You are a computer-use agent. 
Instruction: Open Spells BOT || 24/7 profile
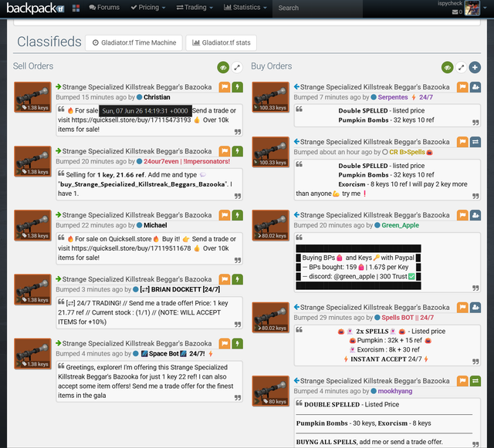pos(408,318)
